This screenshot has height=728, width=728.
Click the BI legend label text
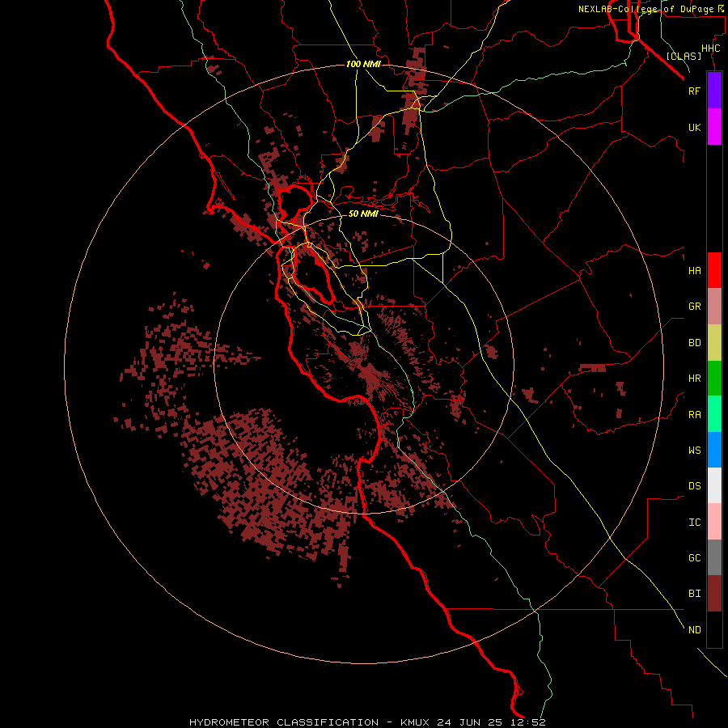[x=694, y=594]
